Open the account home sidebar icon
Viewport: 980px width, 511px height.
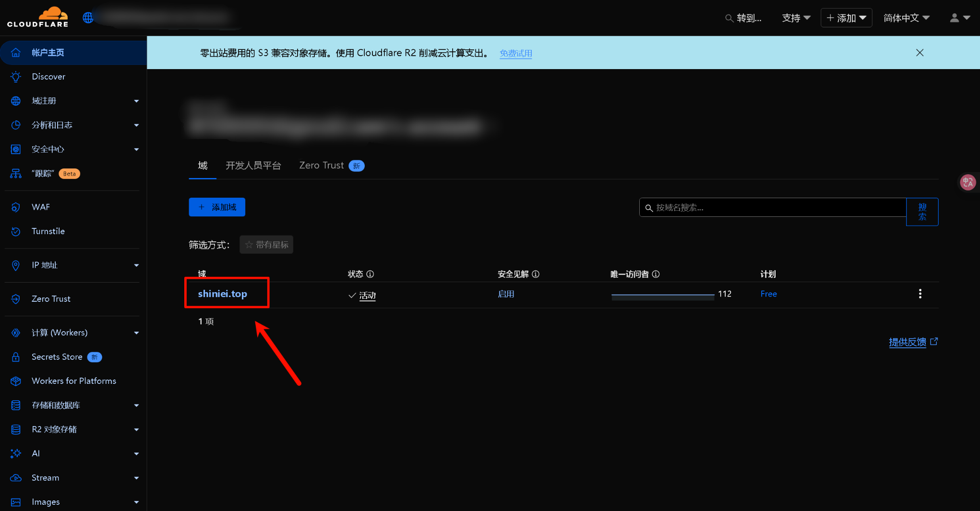tap(16, 52)
